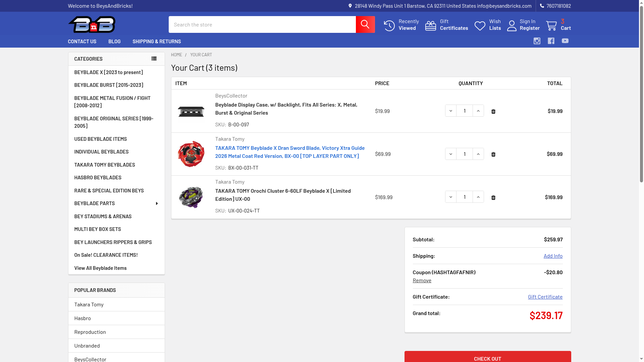Toggle the CATEGORIES list menu icon
The image size is (644, 362).
(154, 59)
